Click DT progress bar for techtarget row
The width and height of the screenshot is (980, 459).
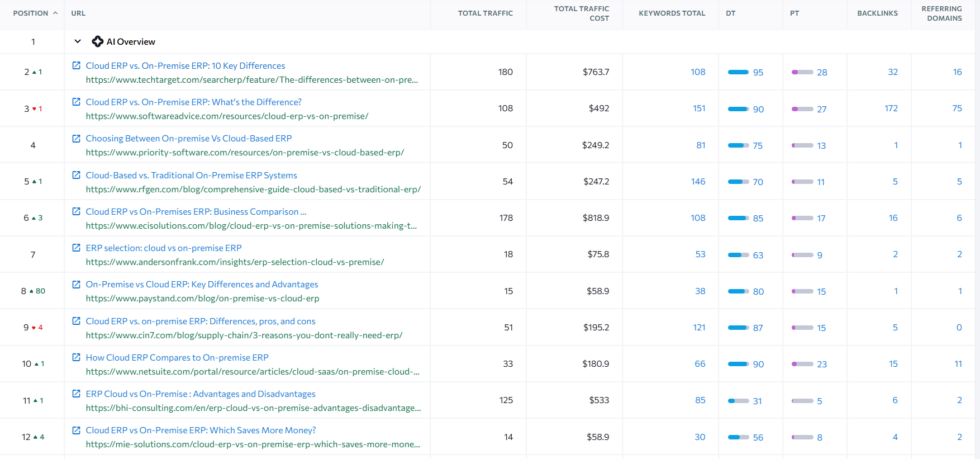pos(738,72)
